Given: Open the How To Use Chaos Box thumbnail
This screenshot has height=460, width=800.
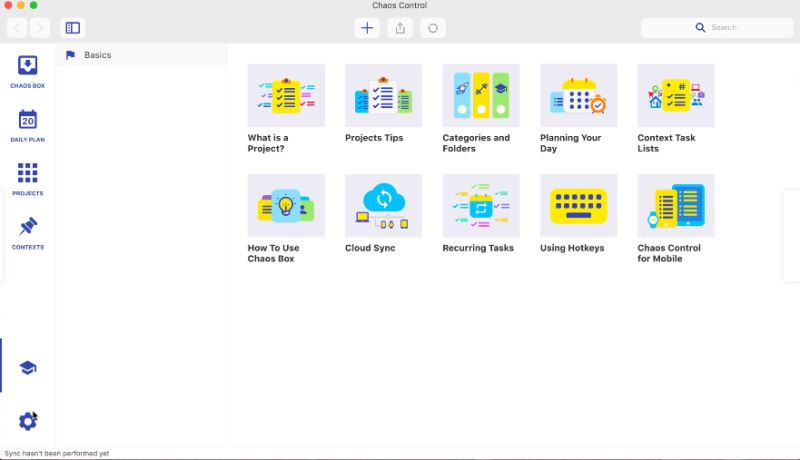Looking at the screenshot, I should [x=286, y=206].
